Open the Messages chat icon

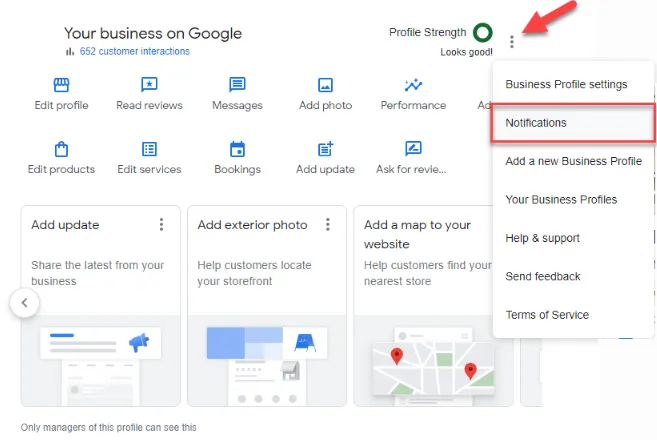pyautogui.click(x=237, y=85)
